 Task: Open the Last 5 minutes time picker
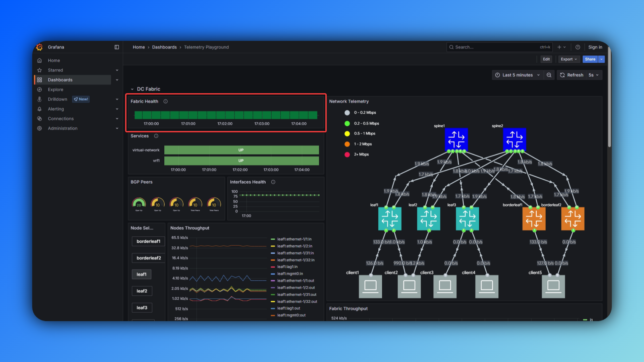[518, 75]
